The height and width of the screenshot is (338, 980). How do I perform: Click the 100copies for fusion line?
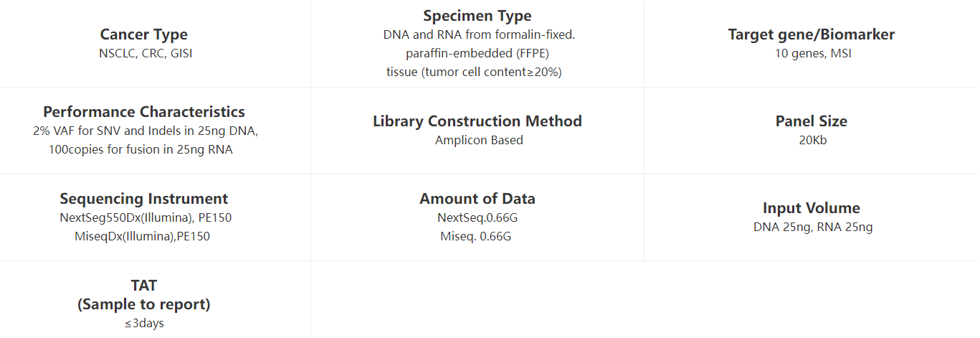coord(141,150)
